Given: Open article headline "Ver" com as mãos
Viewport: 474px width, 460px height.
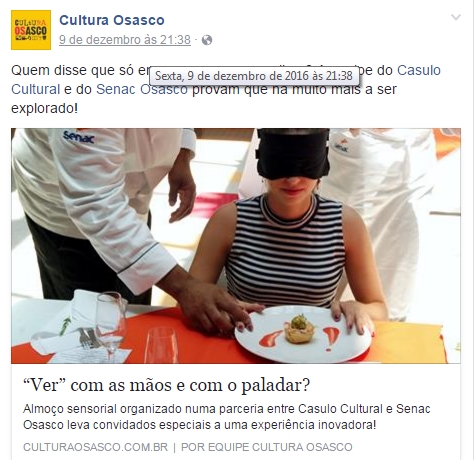Looking at the screenshot, I should 166,385.
